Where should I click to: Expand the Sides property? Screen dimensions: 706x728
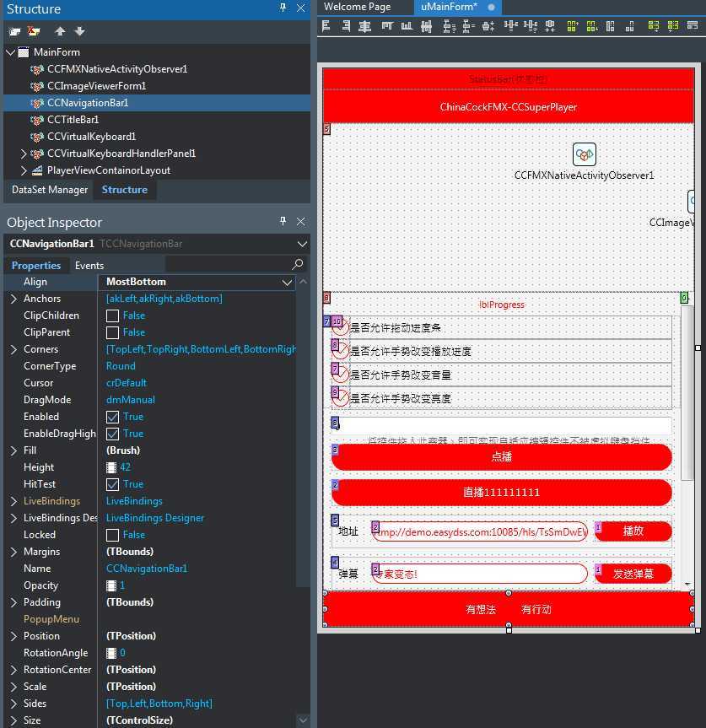point(13,704)
